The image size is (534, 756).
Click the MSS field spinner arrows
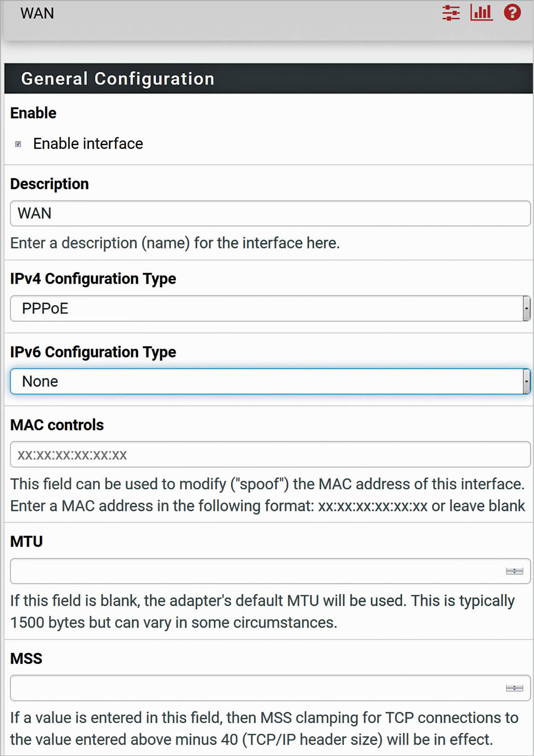coord(514,688)
